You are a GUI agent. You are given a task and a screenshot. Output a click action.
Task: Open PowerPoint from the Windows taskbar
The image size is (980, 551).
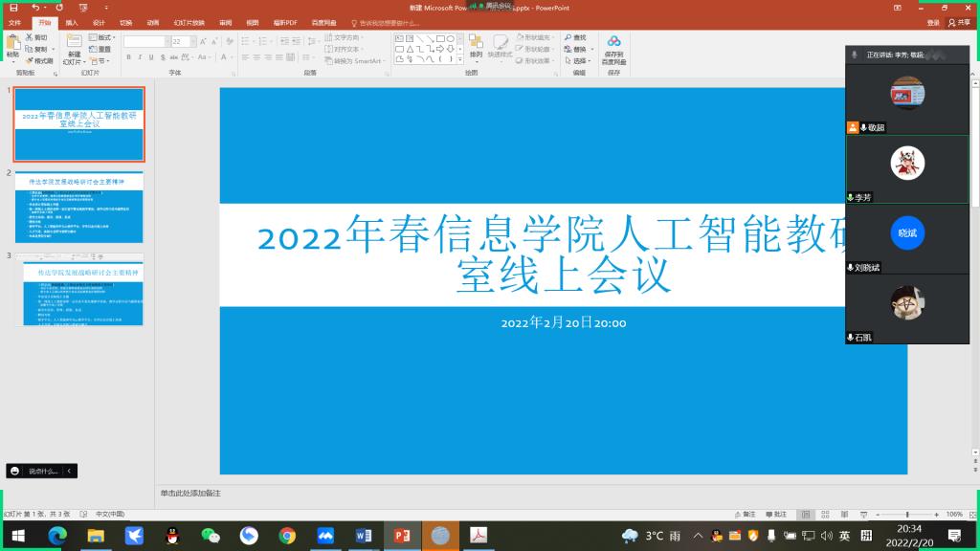(x=402, y=536)
